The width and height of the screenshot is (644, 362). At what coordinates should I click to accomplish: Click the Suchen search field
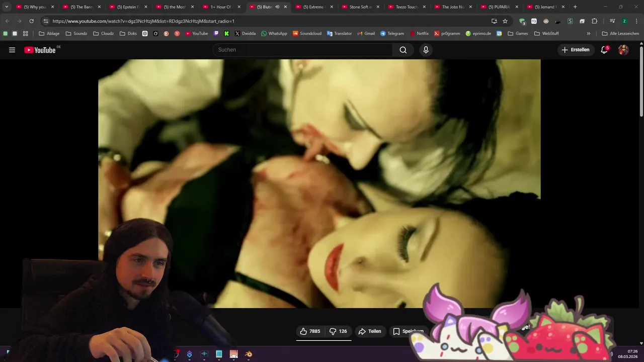[x=302, y=50]
